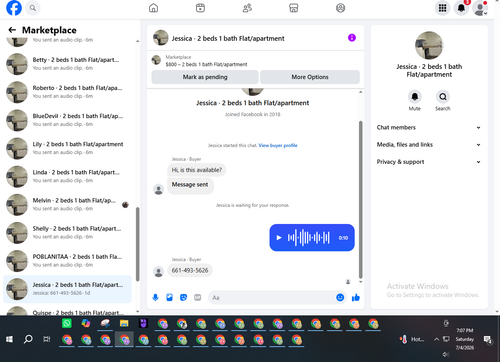The height and width of the screenshot is (362, 500).
Task: Open View buyer profile link
Action: pyautogui.click(x=278, y=145)
